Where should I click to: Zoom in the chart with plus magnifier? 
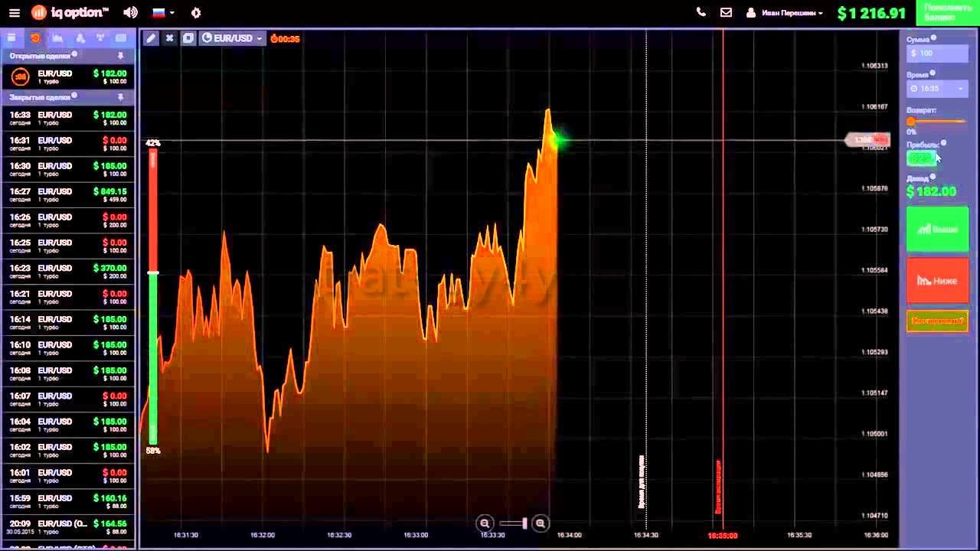click(x=540, y=523)
